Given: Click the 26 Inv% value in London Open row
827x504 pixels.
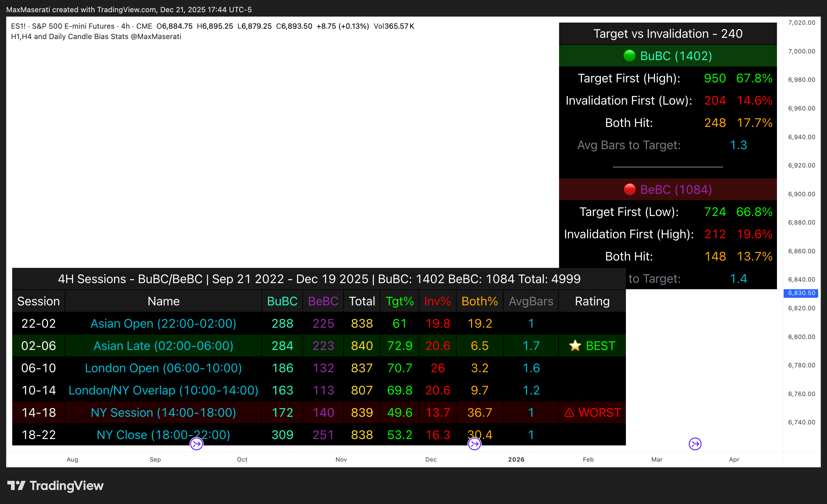Looking at the screenshot, I should (438, 368).
